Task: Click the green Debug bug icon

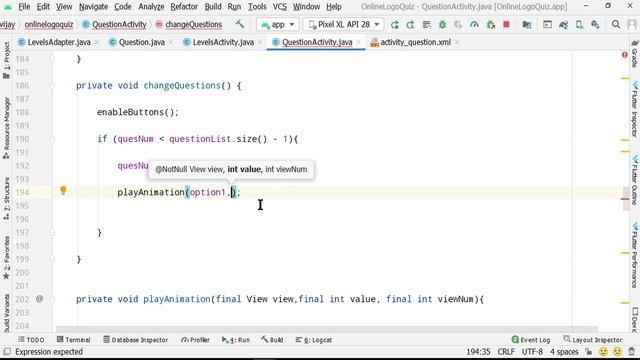Action: click(x=442, y=25)
